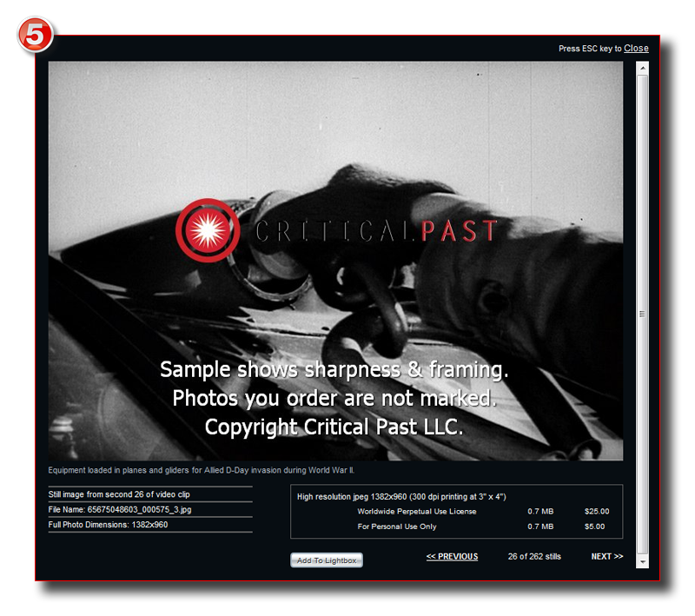Click the Equipment loaded in planes caption
The height and width of the screenshot is (616, 695).
(202, 470)
